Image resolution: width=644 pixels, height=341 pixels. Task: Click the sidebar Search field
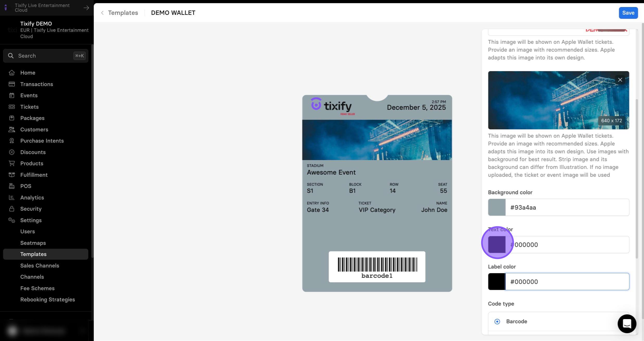click(46, 56)
